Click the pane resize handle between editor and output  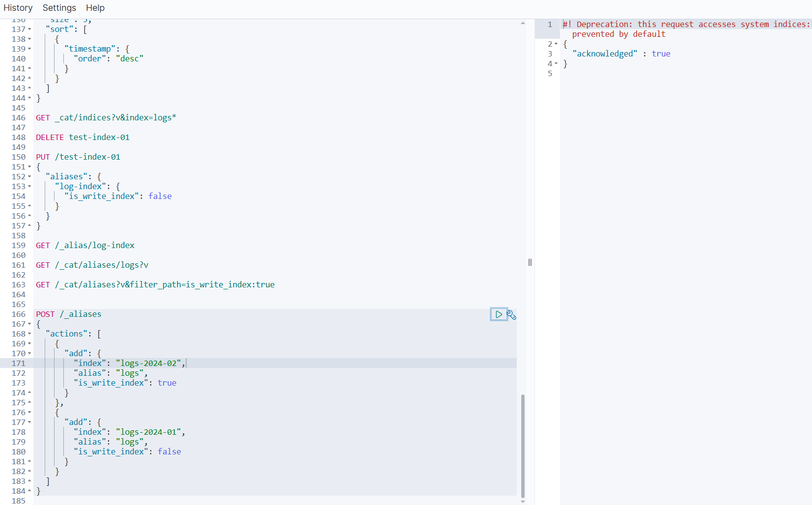[530, 262]
